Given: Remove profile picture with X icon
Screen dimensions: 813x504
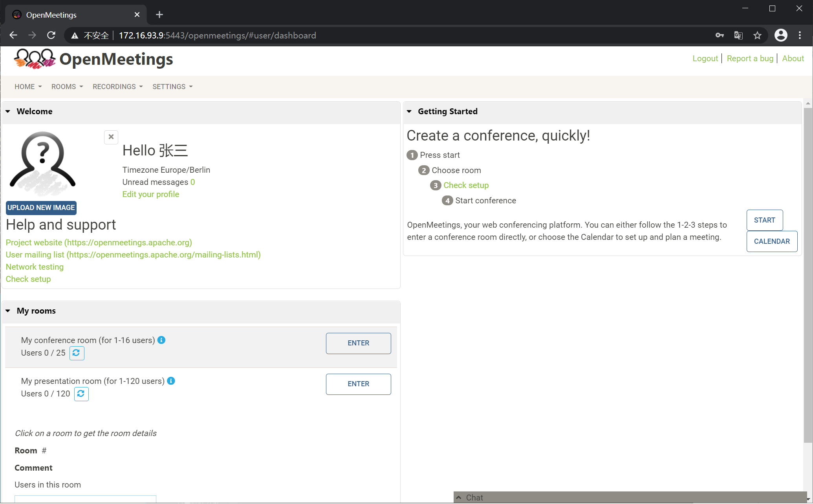Looking at the screenshot, I should [111, 137].
